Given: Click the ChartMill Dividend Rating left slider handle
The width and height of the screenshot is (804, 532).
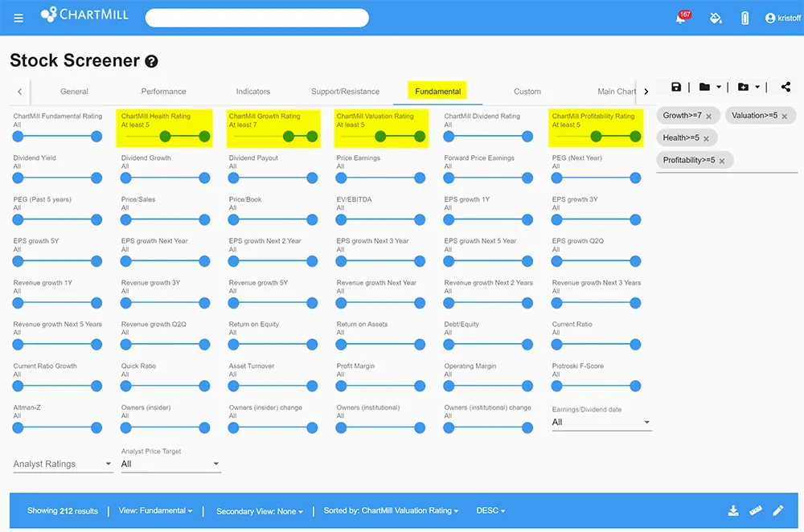Looking at the screenshot, I should pyautogui.click(x=449, y=137).
